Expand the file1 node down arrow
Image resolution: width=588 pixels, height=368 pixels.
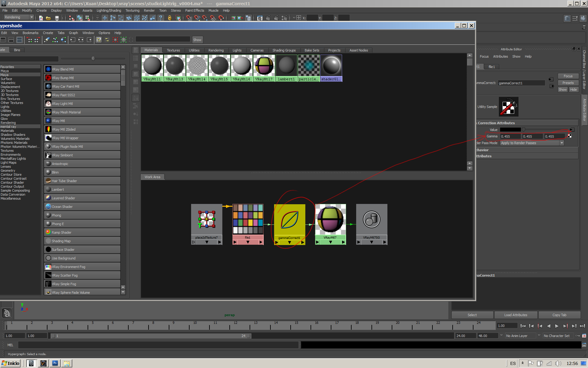tap(248, 242)
